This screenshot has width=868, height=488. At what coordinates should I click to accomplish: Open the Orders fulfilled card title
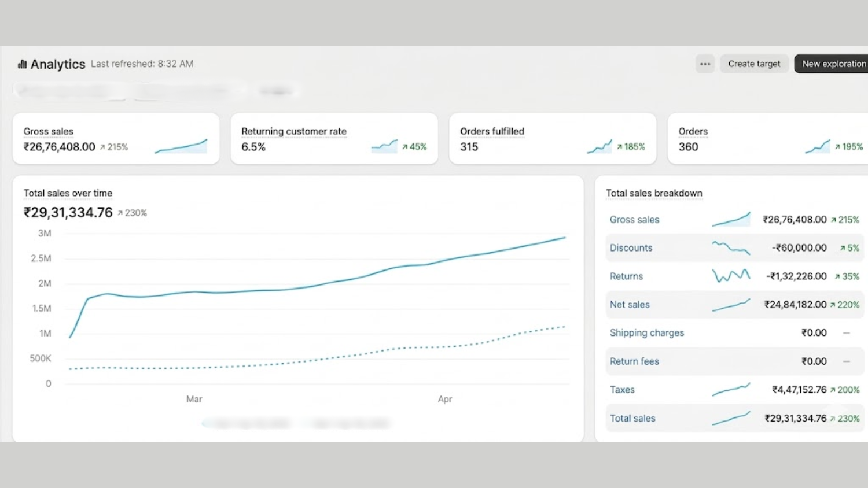click(492, 131)
